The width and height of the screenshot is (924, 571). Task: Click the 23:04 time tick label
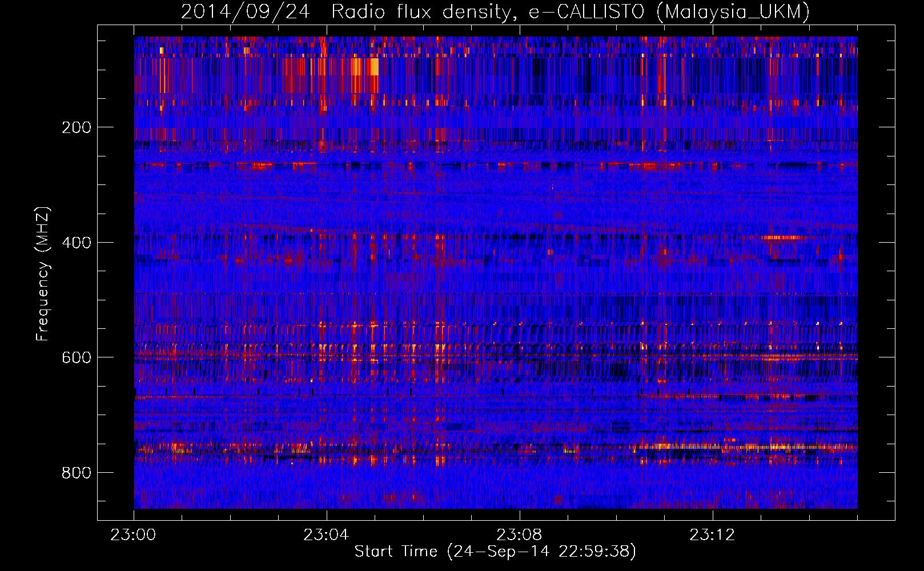pos(326,535)
